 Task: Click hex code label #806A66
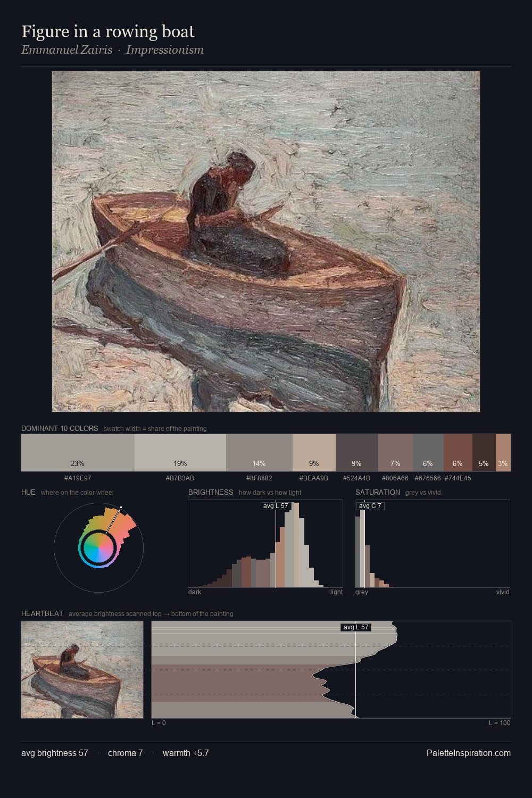[x=395, y=478]
